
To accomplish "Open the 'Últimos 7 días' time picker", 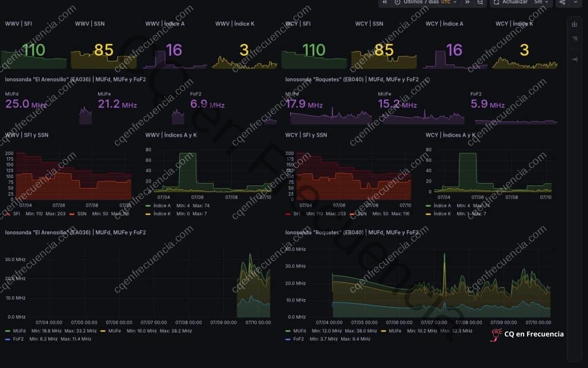I will pyautogui.click(x=425, y=2).
